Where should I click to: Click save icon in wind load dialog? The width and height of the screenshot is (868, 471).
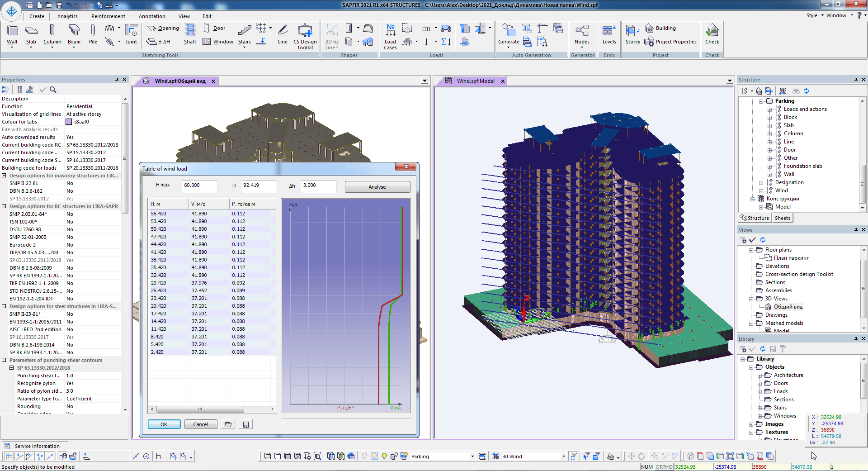(246, 424)
